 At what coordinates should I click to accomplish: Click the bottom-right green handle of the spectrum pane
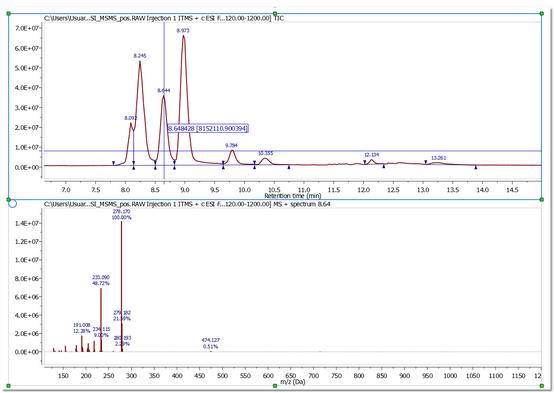pos(542,386)
